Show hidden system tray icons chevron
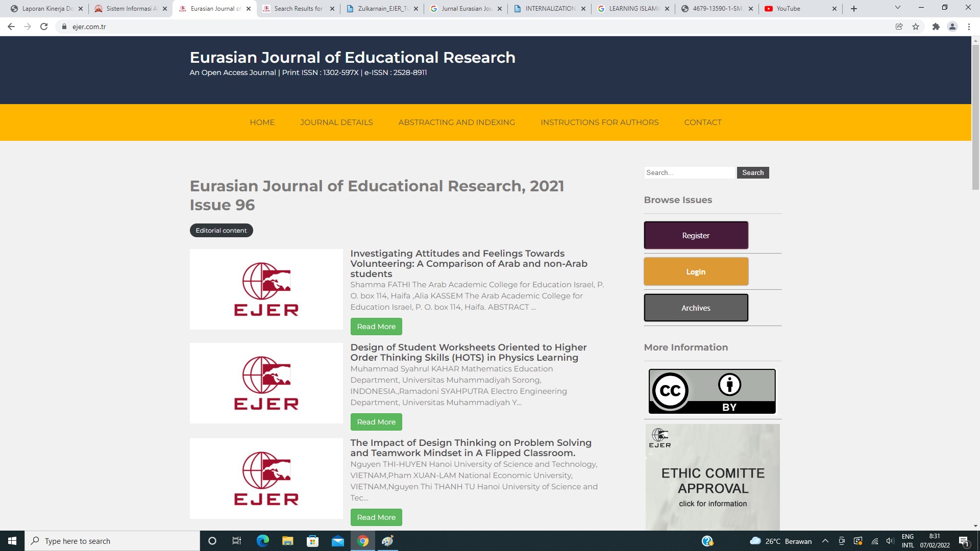Screen dimensions: 980x551 [825, 541]
